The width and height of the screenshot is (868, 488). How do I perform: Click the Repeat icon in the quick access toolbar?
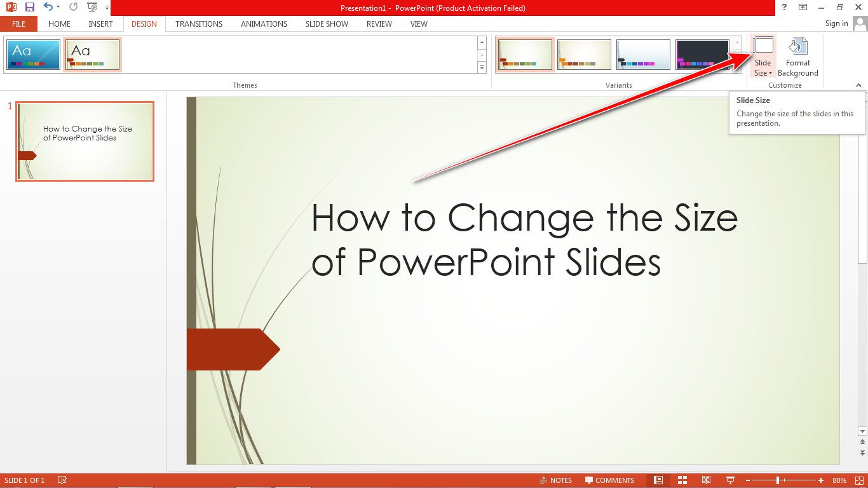pos(74,8)
